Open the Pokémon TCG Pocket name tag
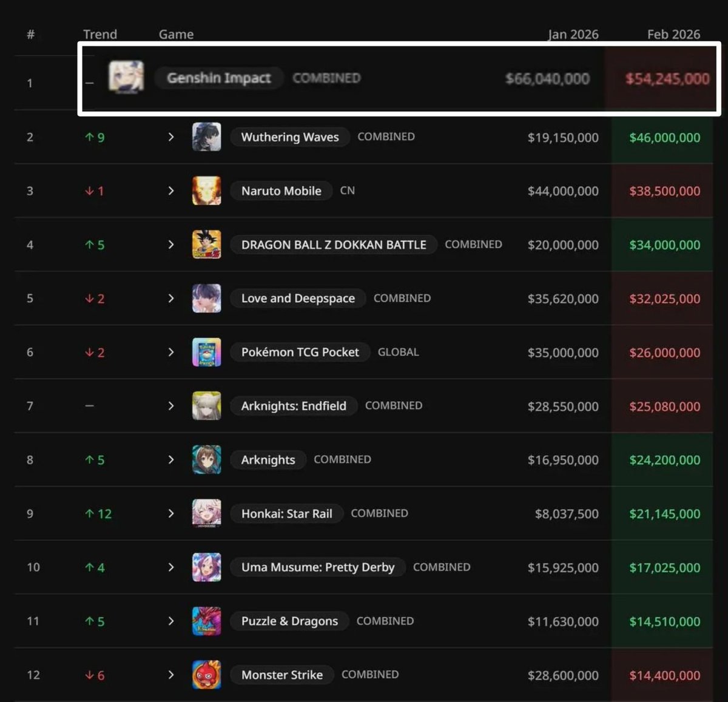 pos(300,352)
